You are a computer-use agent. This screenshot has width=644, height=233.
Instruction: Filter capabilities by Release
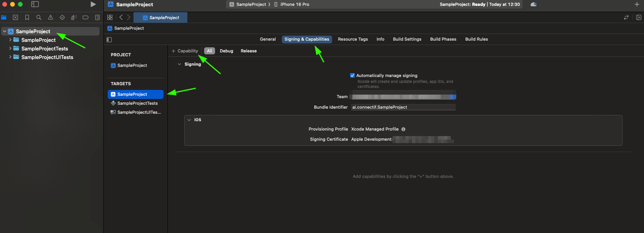249,51
